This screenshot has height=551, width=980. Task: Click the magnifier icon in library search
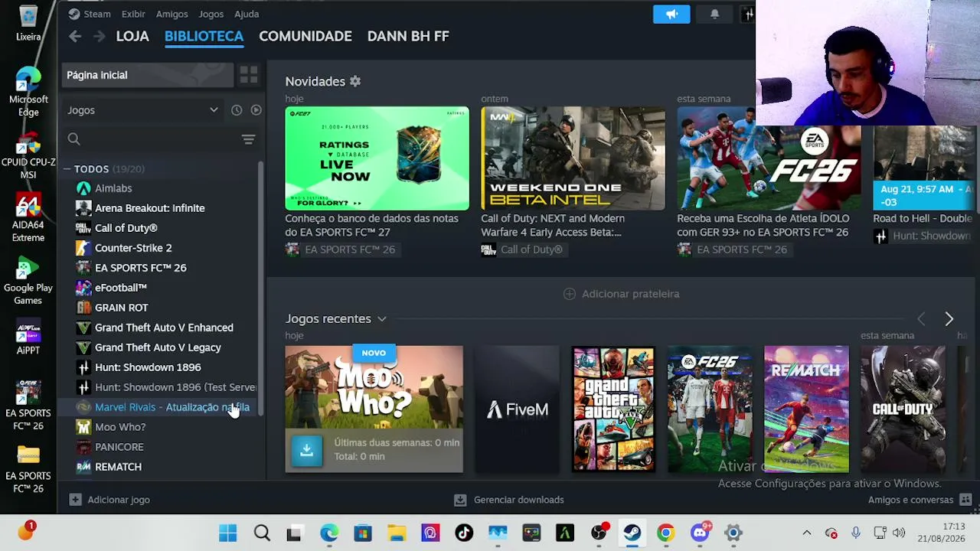(x=73, y=139)
